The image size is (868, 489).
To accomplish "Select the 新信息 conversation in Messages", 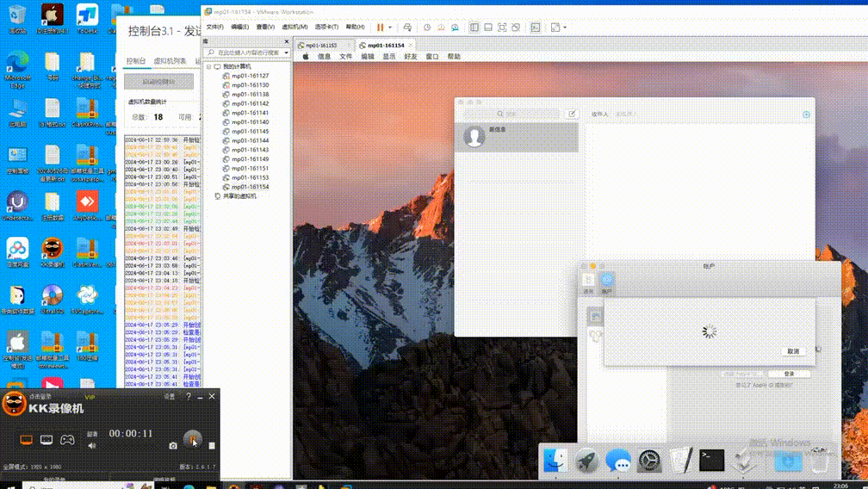I will click(x=517, y=137).
